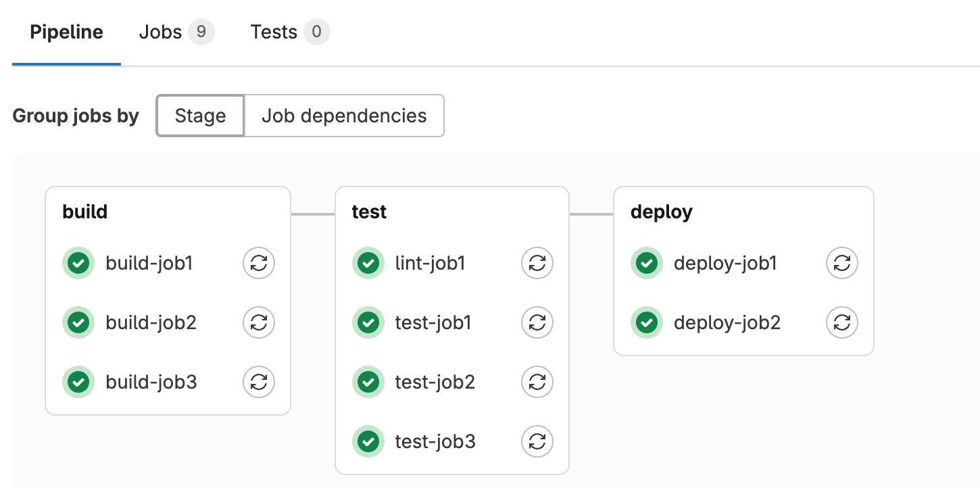Retry the test-job2 job
Image resolution: width=980 pixels, height=488 pixels.
click(537, 382)
